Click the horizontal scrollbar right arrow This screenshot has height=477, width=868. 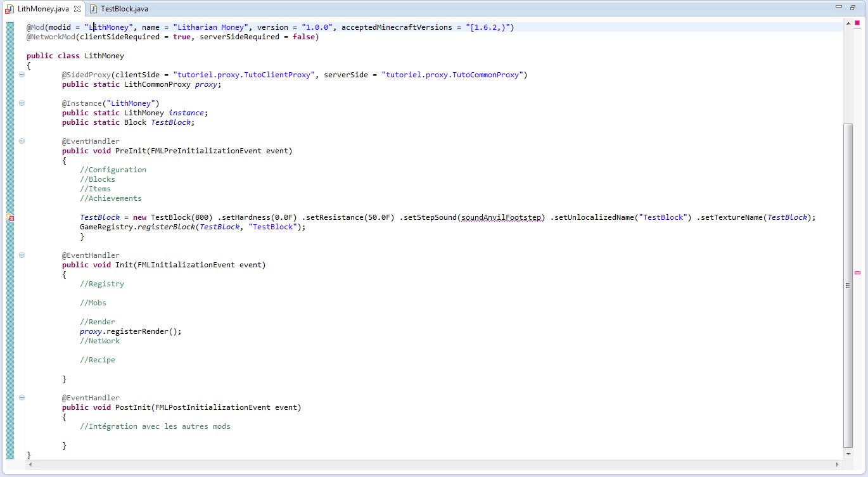click(x=838, y=464)
